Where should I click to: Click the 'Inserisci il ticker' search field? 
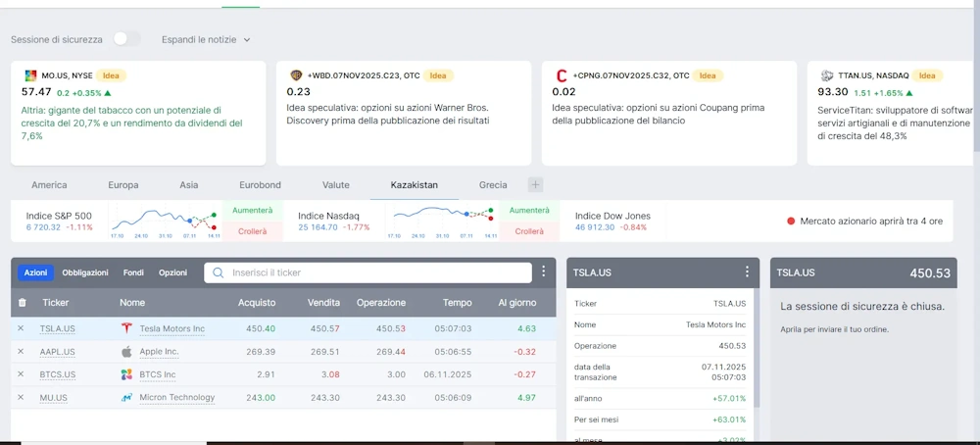point(372,272)
